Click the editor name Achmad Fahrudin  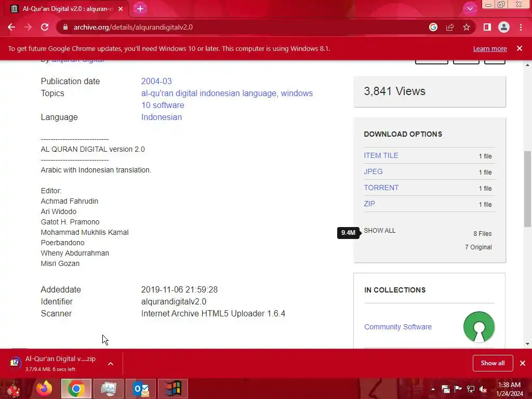(70, 201)
